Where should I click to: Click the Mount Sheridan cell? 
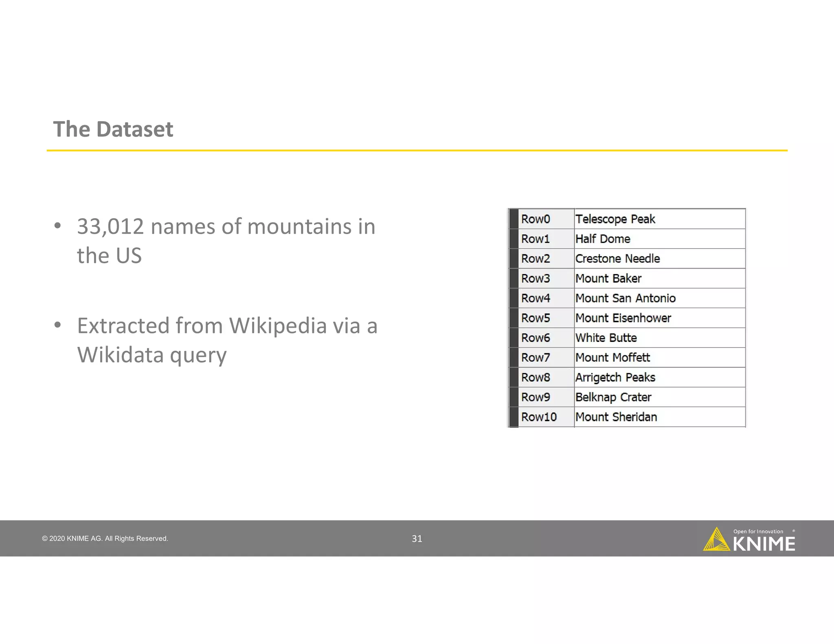[660, 417]
